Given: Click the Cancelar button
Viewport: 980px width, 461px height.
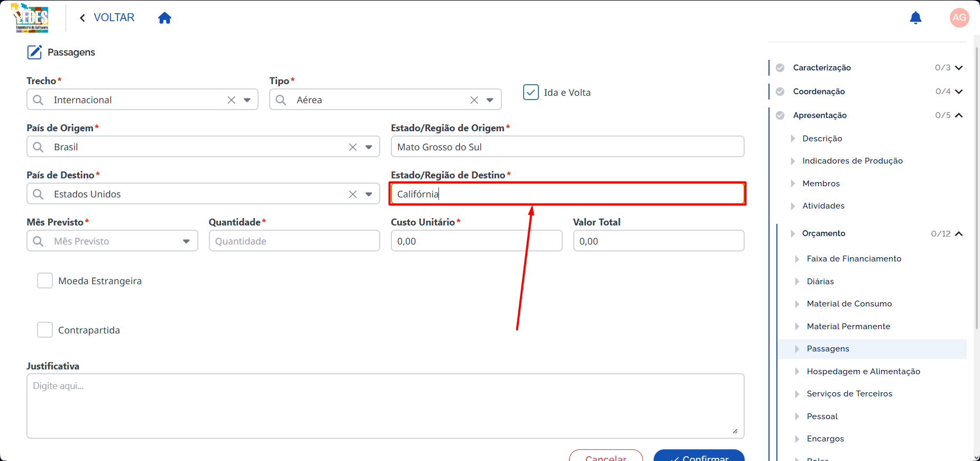Looking at the screenshot, I should click(x=606, y=456).
